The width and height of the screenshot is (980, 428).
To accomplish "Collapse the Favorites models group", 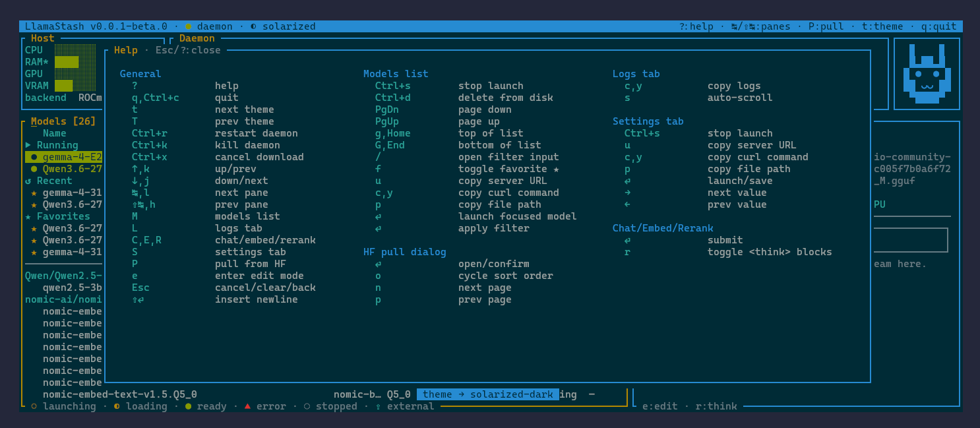I will (57, 216).
